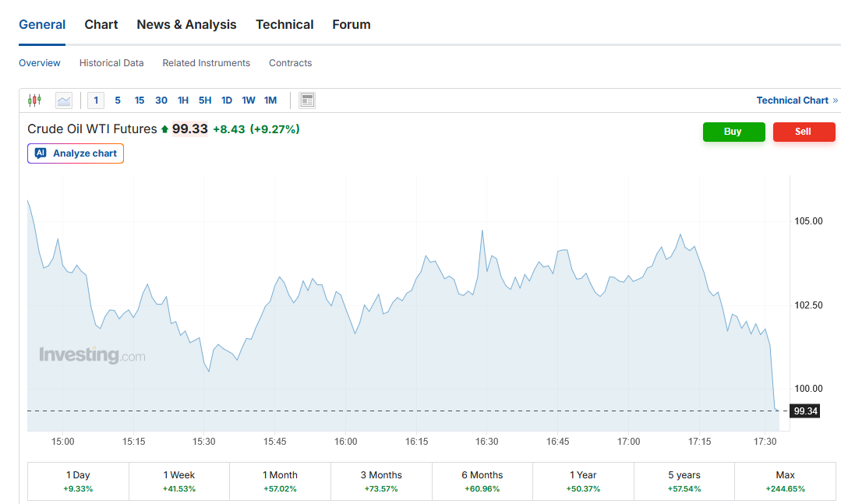
Task: Select the 1 Month performance range
Action: click(x=280, y=481)
